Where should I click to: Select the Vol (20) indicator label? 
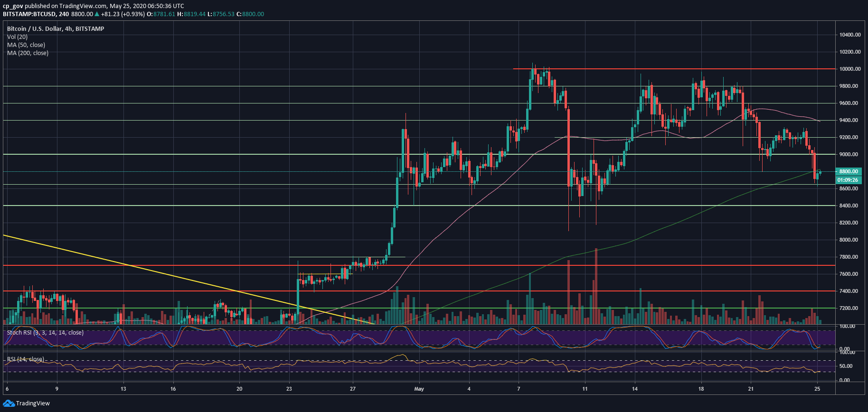click(17, 37)
